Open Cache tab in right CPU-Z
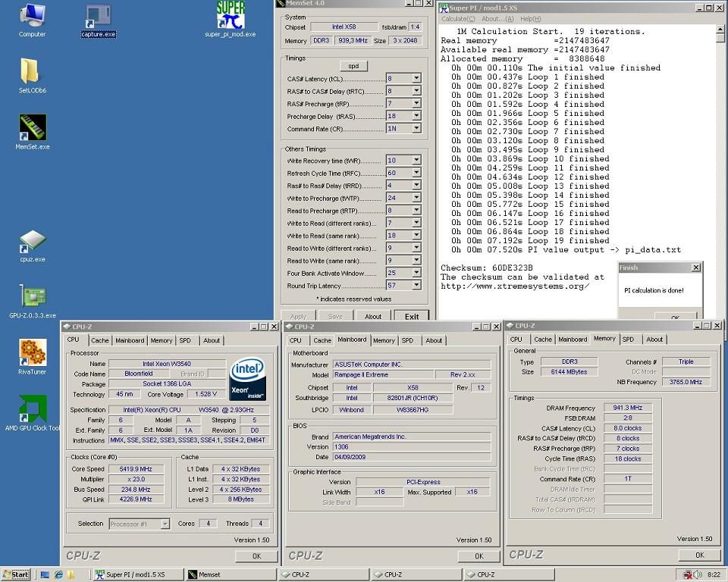 [x=543, y=339]
